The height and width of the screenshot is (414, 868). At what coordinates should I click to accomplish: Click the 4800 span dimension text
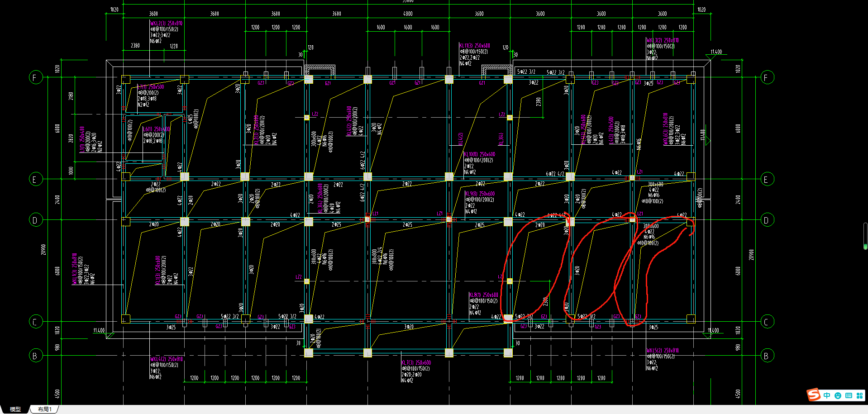[x=408, y=14]
